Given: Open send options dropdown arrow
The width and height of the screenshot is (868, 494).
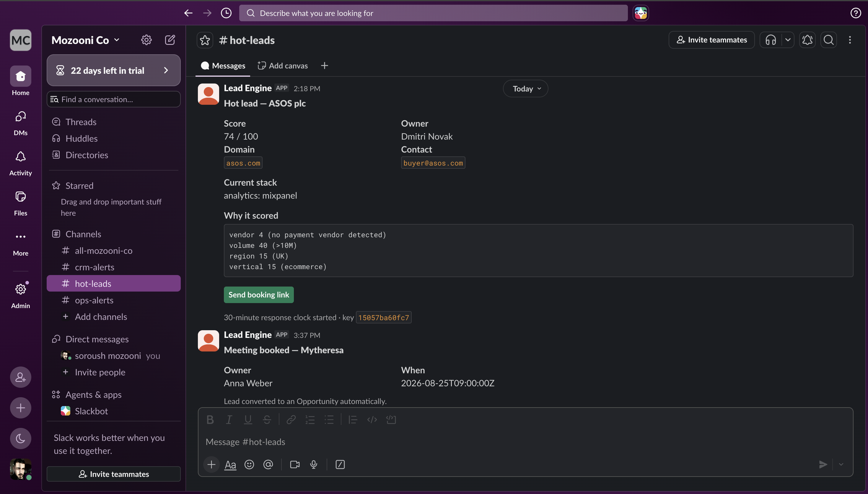Looking at the screenshot, I should (x=841, y=464).
